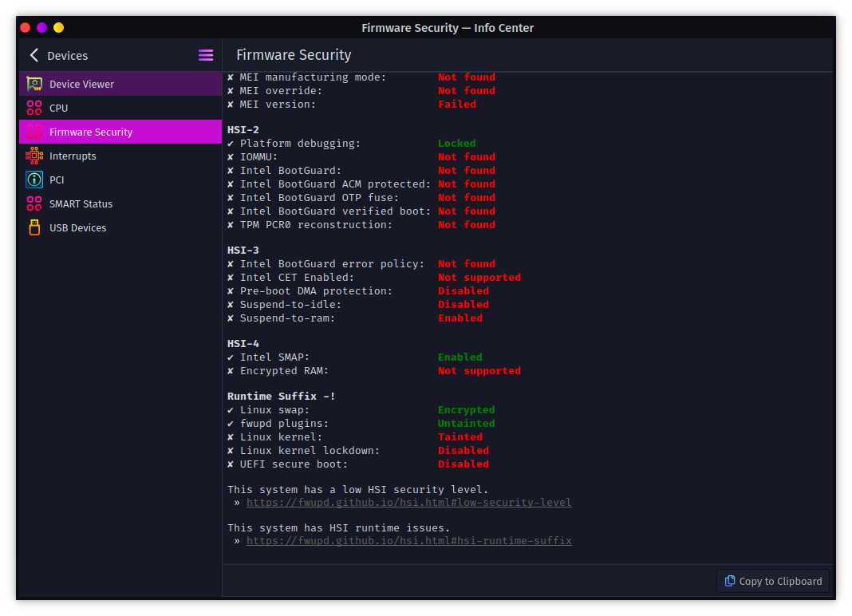
Task: Click the purple window button in titlebar
Action: tap(41, 27)
